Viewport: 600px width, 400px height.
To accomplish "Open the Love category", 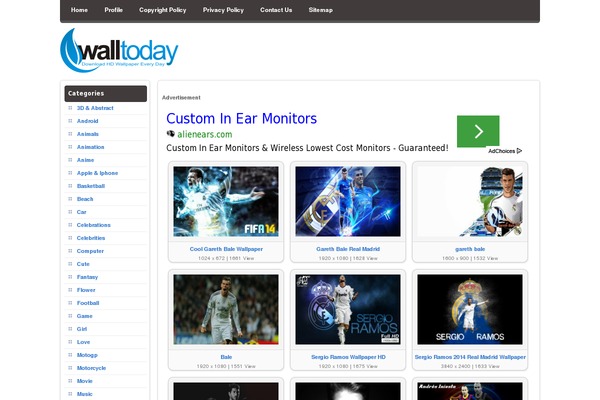I will pyautogui.click(x=83, y=342).
